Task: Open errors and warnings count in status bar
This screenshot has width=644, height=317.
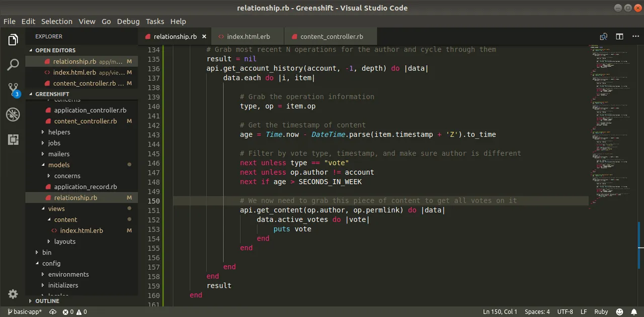Action: coord(74,312)
